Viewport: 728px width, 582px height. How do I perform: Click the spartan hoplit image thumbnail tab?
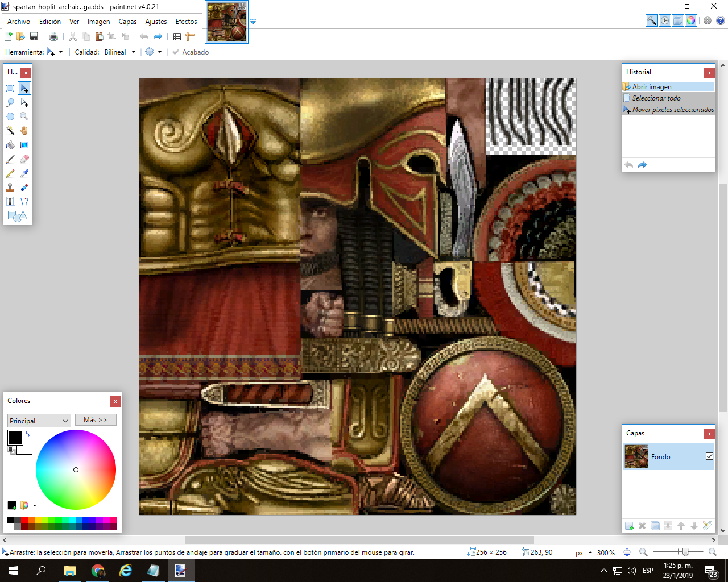pos(227,22)
